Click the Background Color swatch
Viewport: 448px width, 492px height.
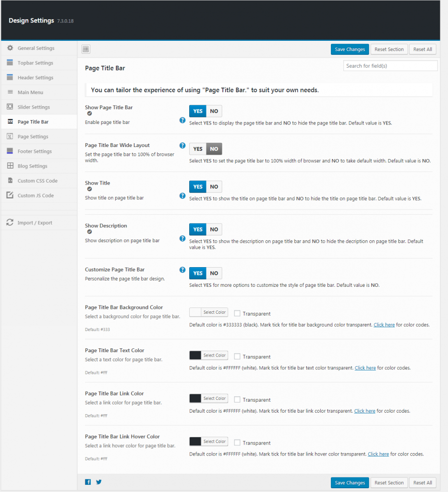click(195, 312)
